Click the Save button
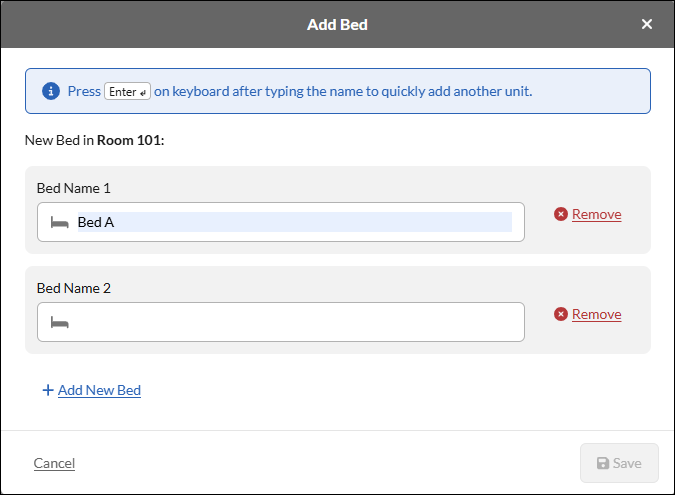This screenshot has width=675, height=495. pyautogui.click(x=619, y=463)
